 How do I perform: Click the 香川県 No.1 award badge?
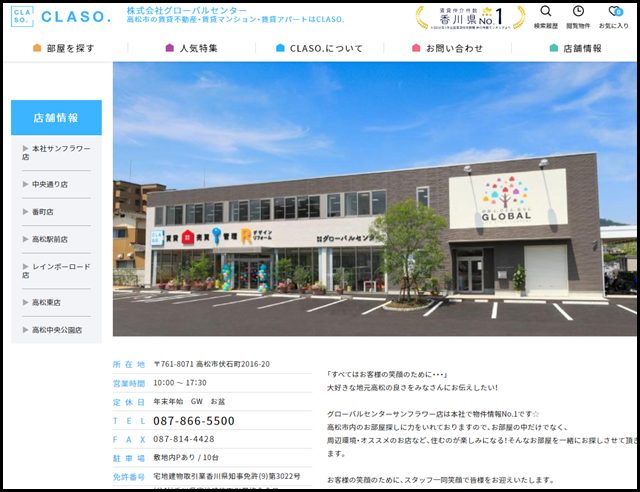[x=470, y=17]
